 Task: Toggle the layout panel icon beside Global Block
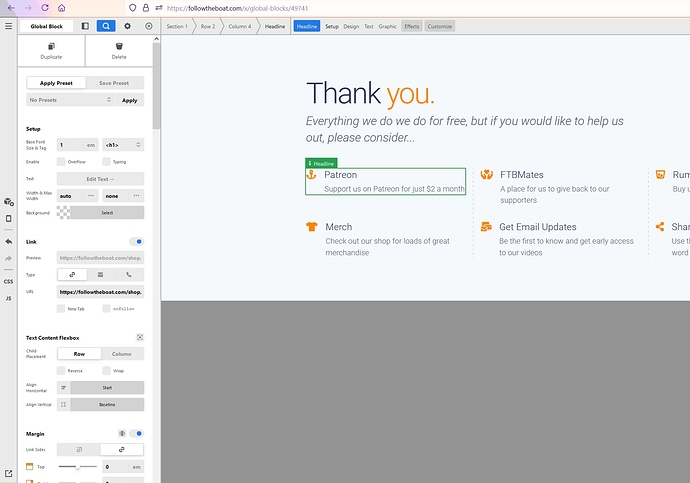[x=85, y=26]
